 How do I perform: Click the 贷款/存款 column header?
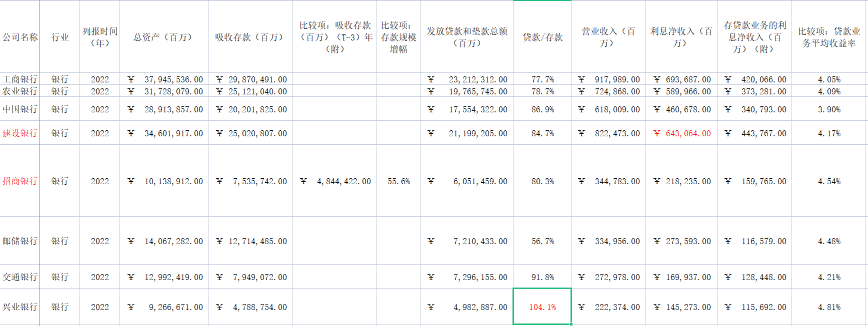(542, 37)
